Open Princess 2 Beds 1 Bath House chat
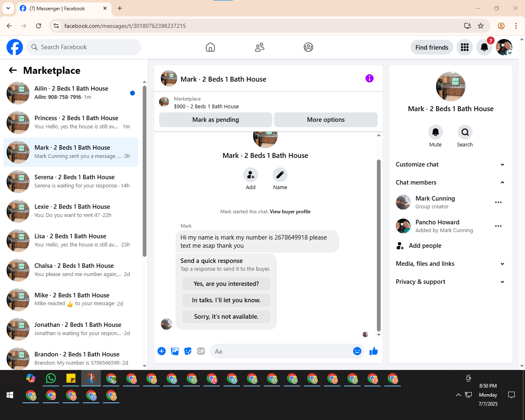The image size is (525, 420). [x=71, y=123]
